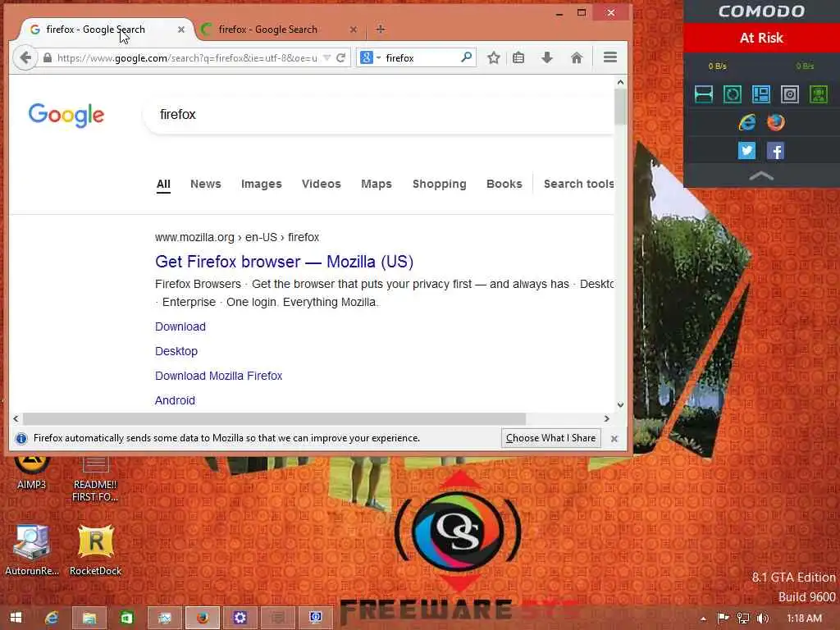The height and width of the screenshot is (630, 840).
Task: Select All results tab on Google
Action: click(x=163, y=185)
